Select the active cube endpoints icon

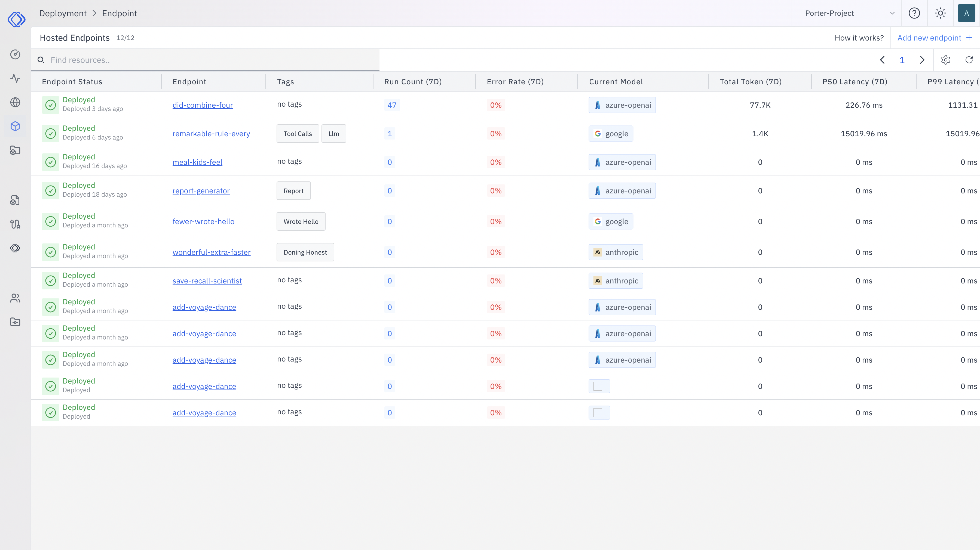15,126
